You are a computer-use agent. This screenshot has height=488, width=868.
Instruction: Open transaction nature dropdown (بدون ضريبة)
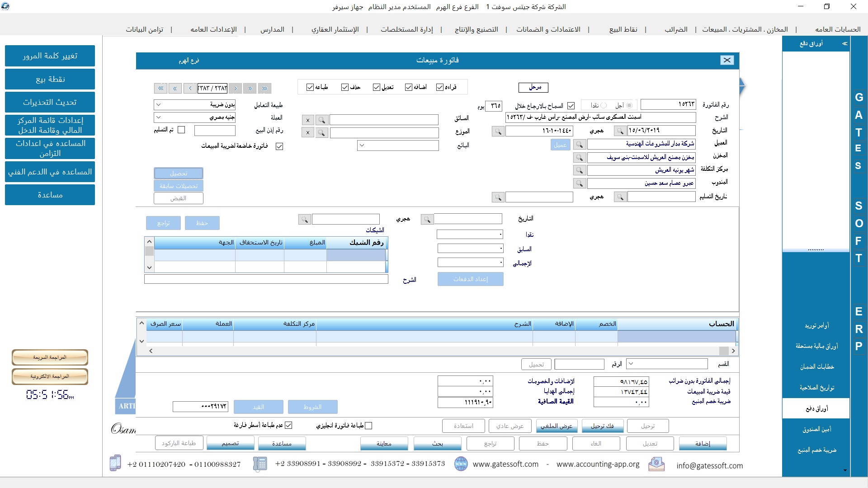tap(158, 105)
